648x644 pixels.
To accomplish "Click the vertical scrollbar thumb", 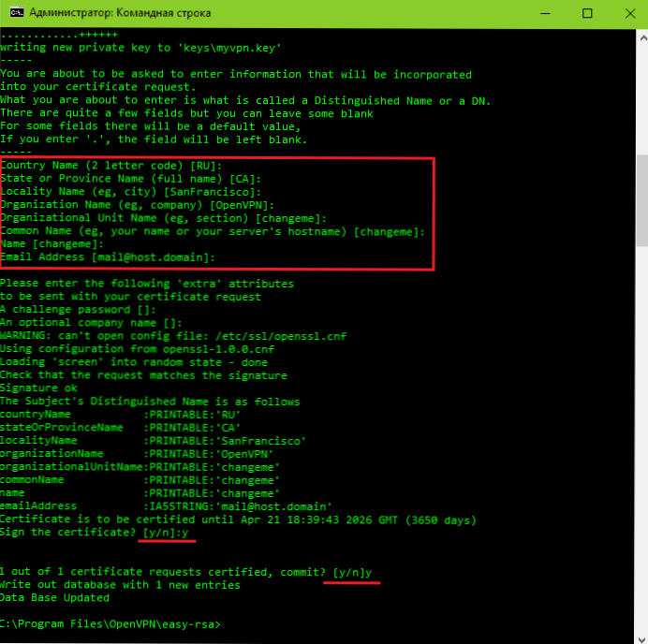I will [x=640, y=393].
